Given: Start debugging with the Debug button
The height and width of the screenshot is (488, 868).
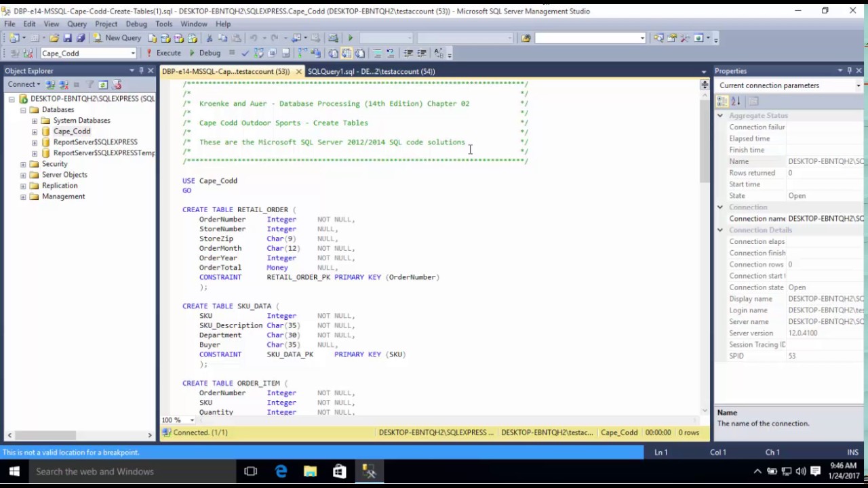Looking at the screenshot, I should tap(204, 53).
